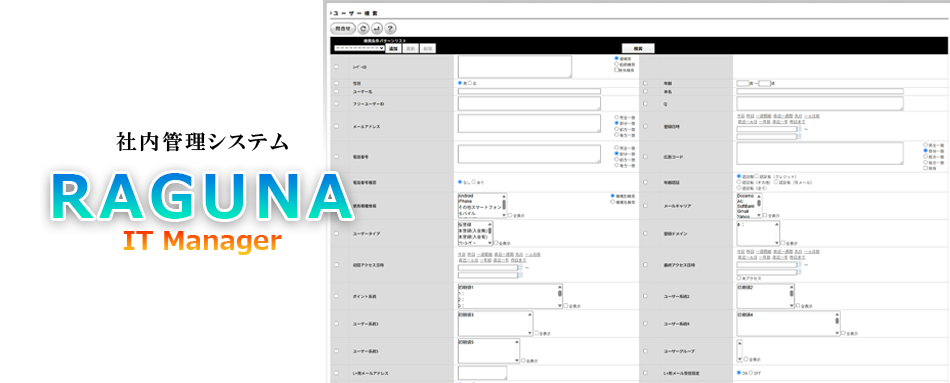Select 後方一致 radio for 電話番号
Viewport: 950px width, 383px height.
[617, 165]
